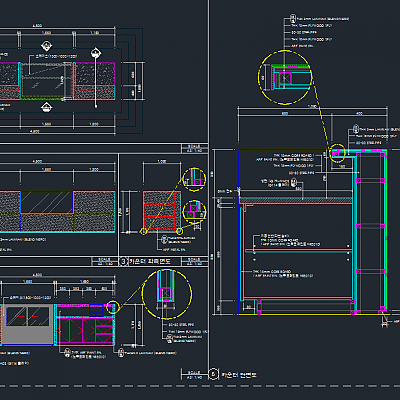The width and height of the screenshot is (400, 400).
Task: Select the large yellow detail circle in the bottom elevation
Action: (x=167, y=294)
